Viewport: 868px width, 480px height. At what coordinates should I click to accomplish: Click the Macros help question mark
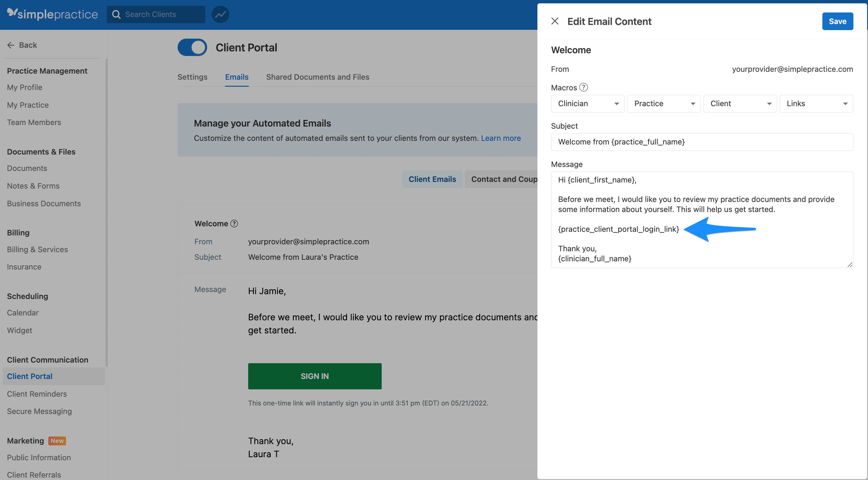pyautogui.click(x=584, y=87)
